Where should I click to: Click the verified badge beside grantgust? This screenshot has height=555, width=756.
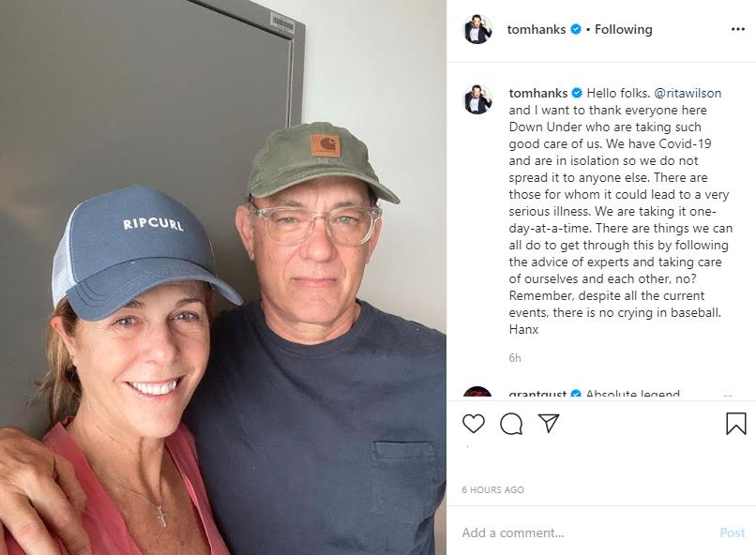[x=576, y=395]
